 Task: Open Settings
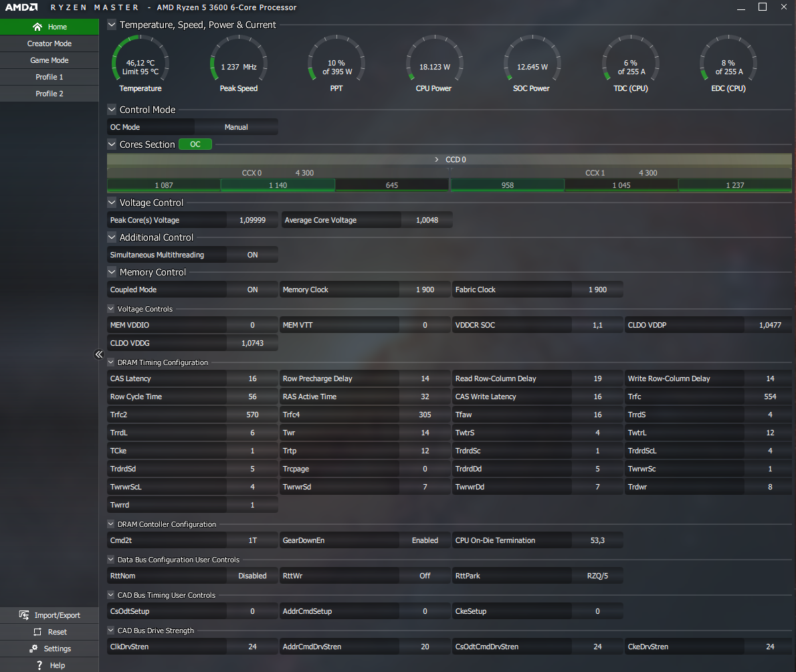[49, 649]
